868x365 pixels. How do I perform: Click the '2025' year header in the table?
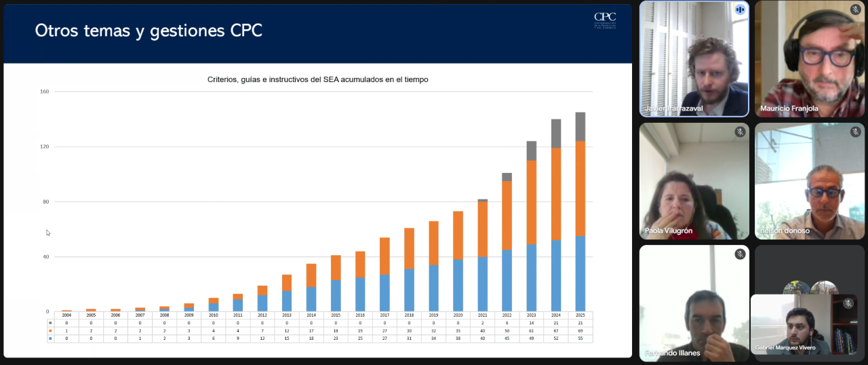580,315
